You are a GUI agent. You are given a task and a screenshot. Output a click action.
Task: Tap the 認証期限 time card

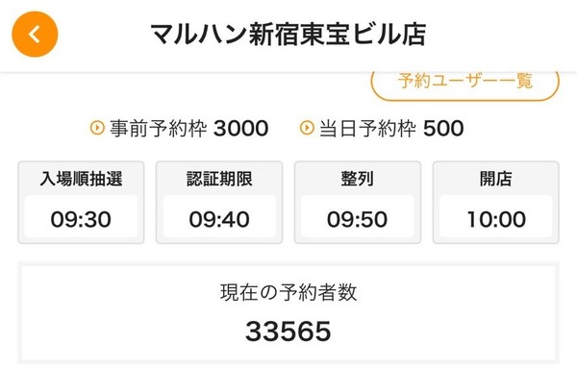(x=219, y=203)
